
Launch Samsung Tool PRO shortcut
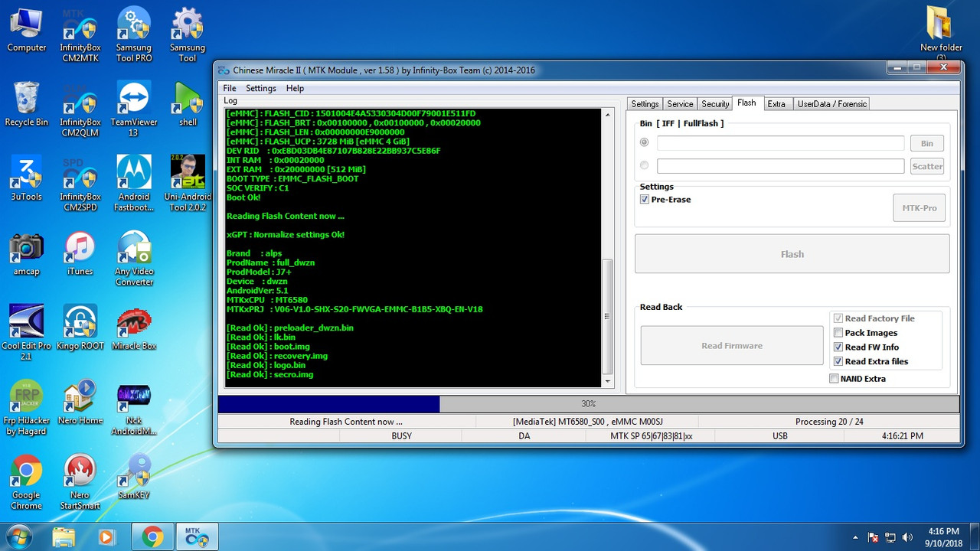point(134,34)
